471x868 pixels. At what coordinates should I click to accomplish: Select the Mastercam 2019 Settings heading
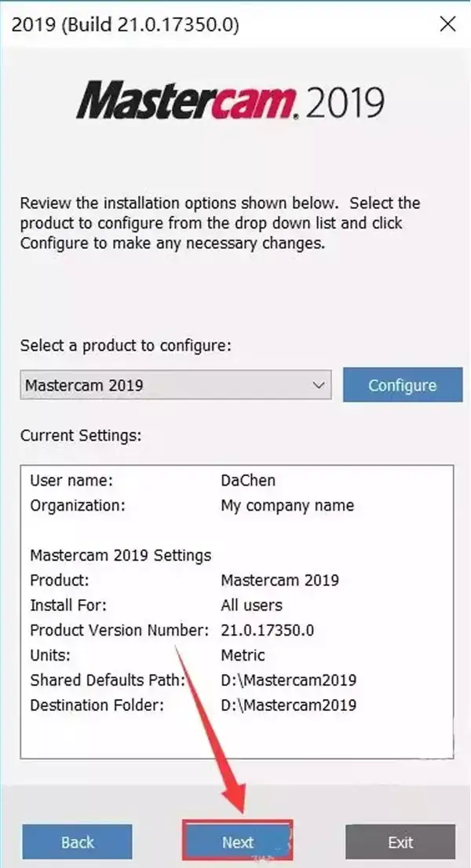coord(121,555)
